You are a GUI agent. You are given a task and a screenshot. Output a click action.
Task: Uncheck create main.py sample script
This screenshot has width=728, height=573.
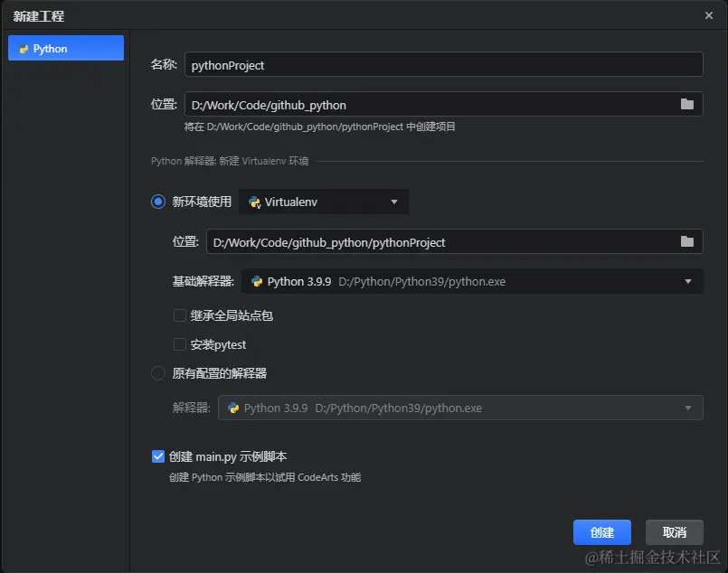158,456
